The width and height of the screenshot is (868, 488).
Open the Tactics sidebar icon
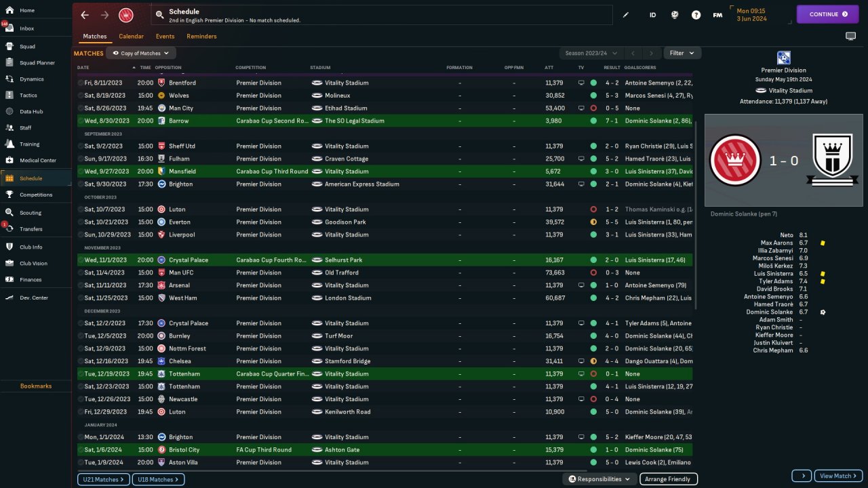tap(9, 95)
